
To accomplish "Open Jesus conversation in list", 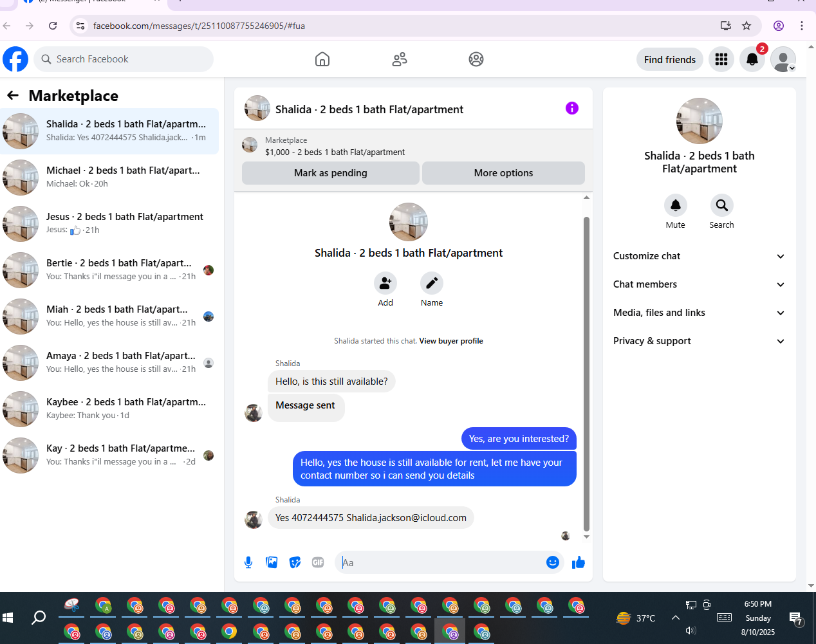I will 109,224.
